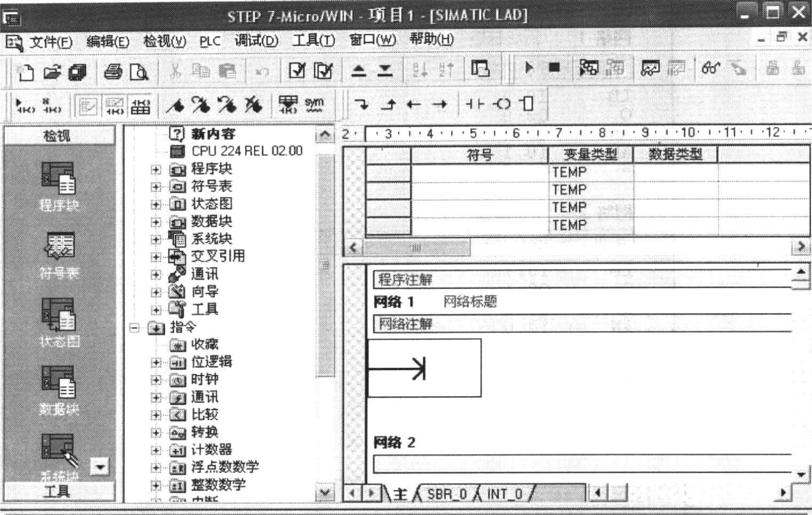Toggle a bookmark with the flag icon
The image size is (812, 515).
pyautogui.click(x=175, y=105)
